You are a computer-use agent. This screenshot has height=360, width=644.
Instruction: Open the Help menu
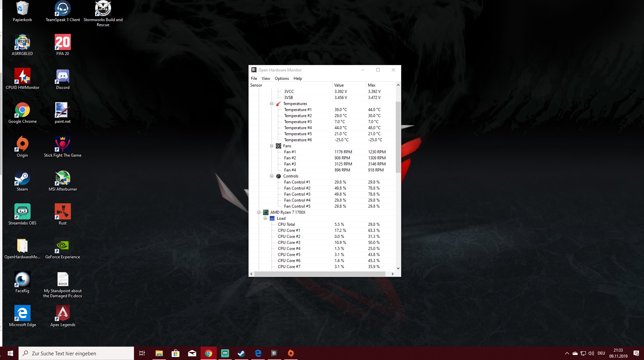(298, 79)
